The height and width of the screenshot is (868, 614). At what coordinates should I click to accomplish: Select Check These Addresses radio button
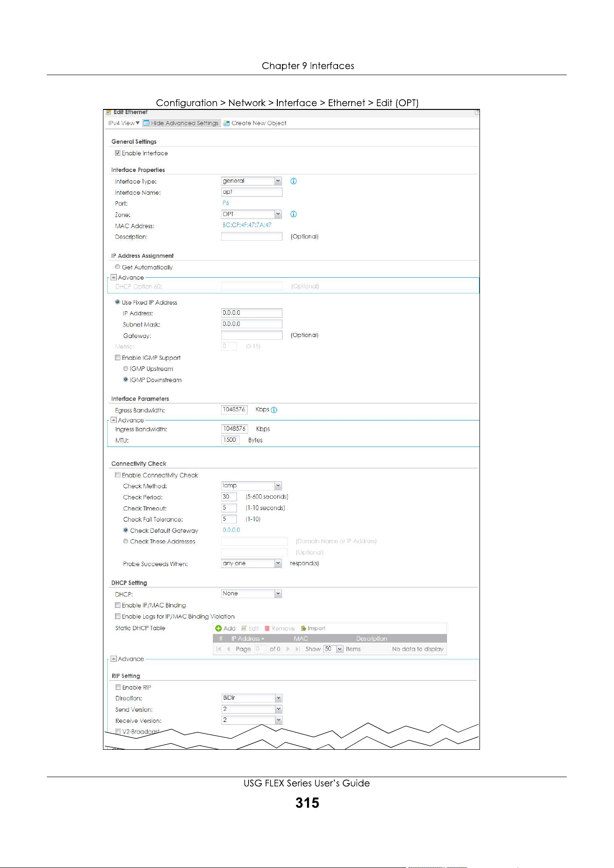pos(126,542)
